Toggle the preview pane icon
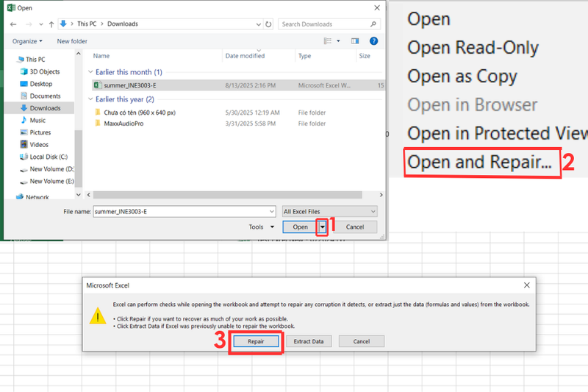 coord(355,41)
